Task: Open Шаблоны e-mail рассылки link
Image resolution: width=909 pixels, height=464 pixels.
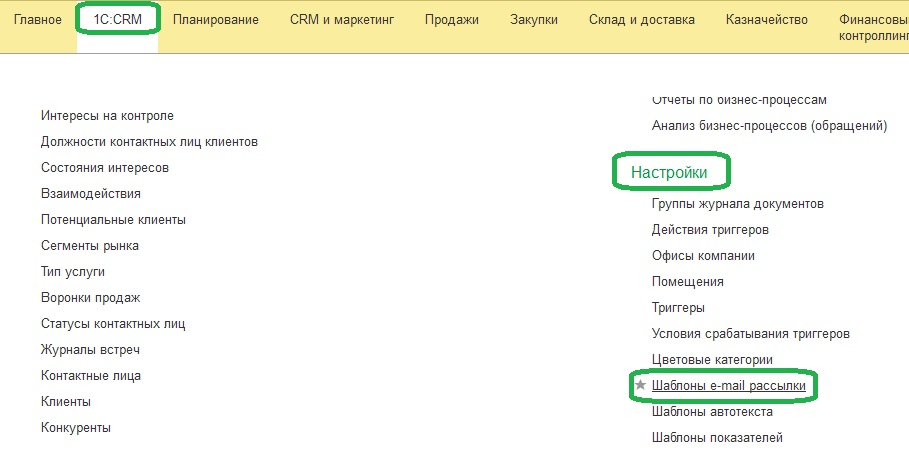Action: [x=728, y=385]
